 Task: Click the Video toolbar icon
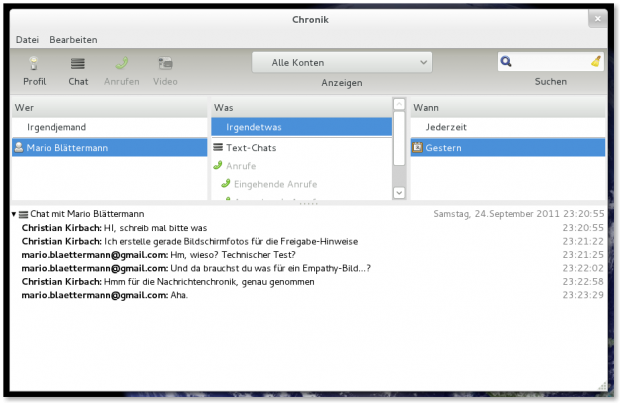click(x=165, y=64)
